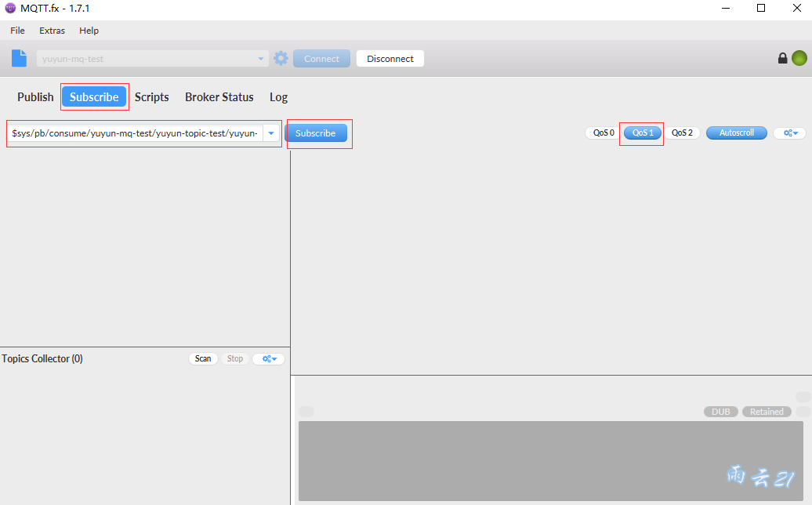Click the Topics Collector (0) label
The image size is (812, 505).
pyautogui.click(x=42, y=358)
